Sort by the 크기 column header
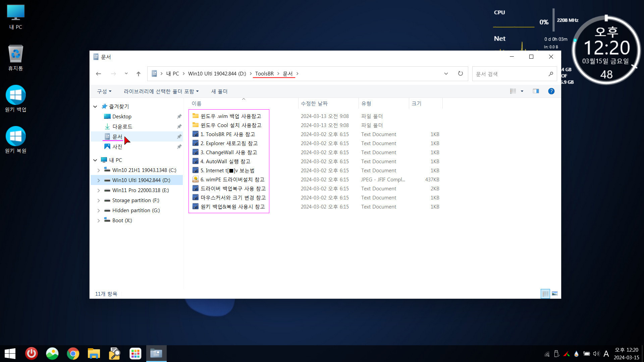This screenshot has height=362, width=644. [x=426, y=104]
